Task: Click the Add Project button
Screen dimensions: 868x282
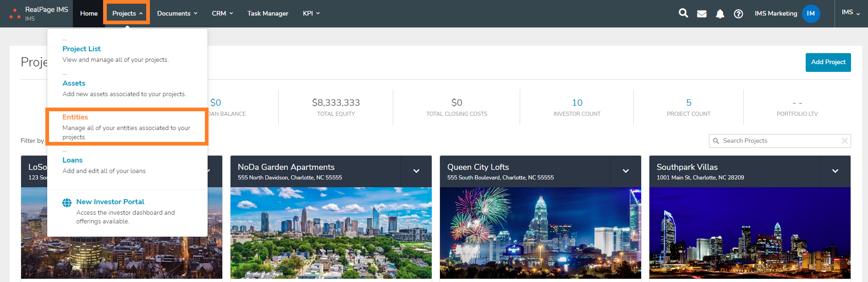Action: click(x=828, y=62)
